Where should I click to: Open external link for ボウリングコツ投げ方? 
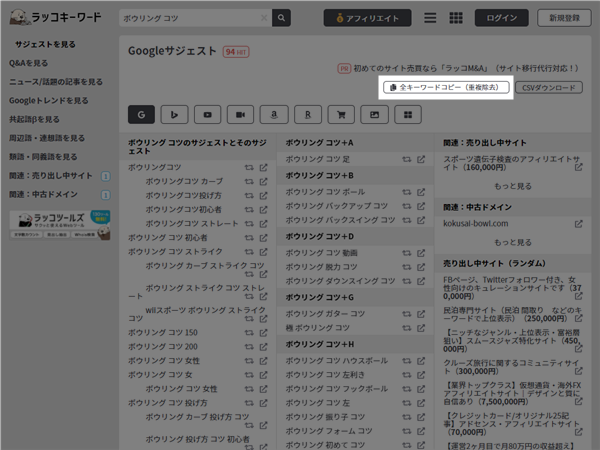[x=264, y=196]
